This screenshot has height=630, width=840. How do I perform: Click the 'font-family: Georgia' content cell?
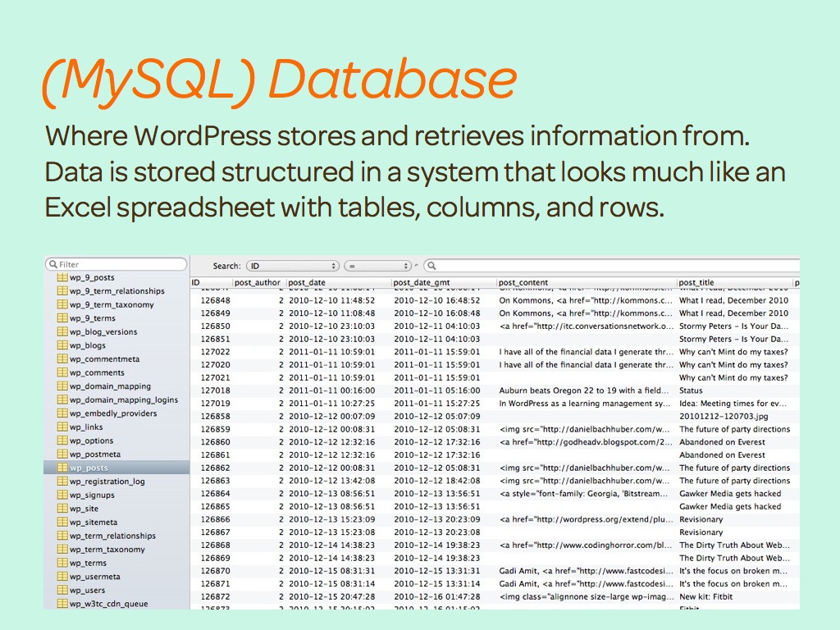coord(584,493)
